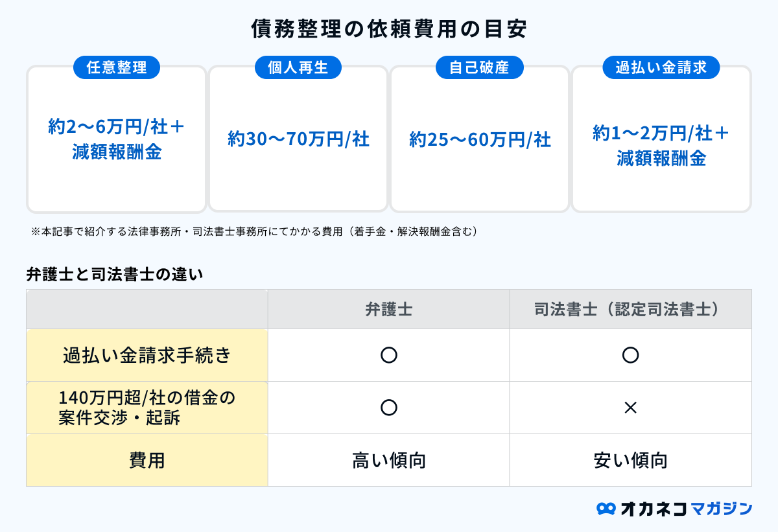The width and height of the screenshot is (778, 532).
Task: Click the 約25〜60万円/社 price card
Action: (x=480, y=139)
